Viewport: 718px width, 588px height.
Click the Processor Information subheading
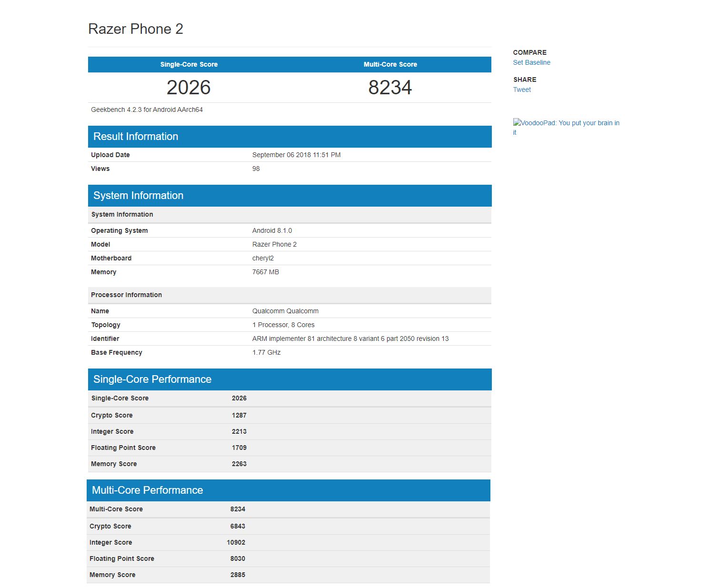(127, 295)
